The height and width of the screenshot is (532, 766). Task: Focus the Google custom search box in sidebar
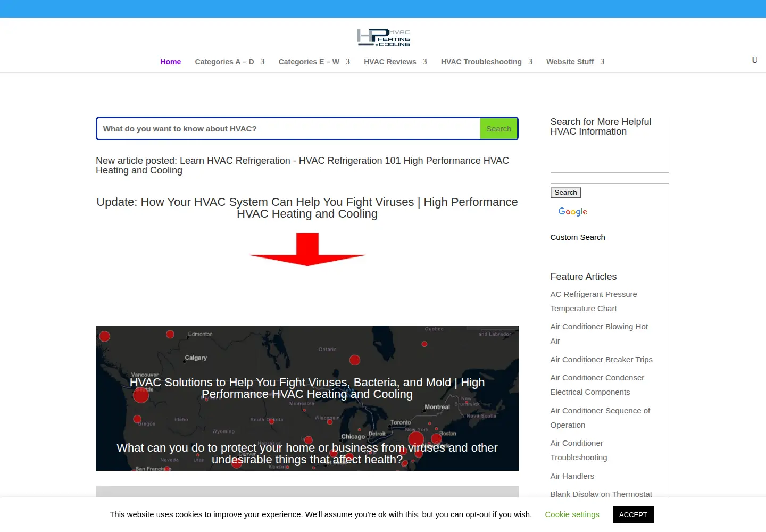pos(610,178)
